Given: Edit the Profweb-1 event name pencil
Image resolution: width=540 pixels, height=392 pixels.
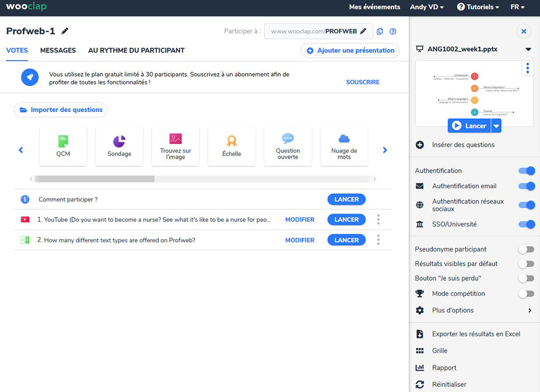Looking at the screenshot, I should click(x=65, y=31).
